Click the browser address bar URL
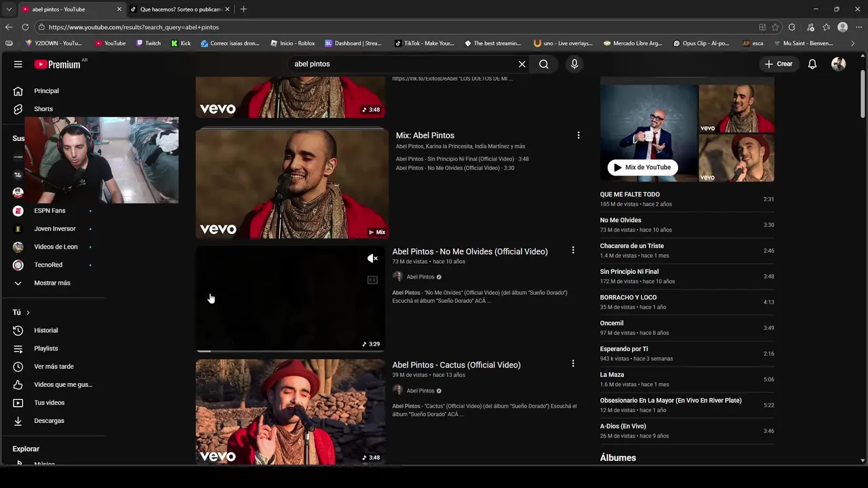 pyautogui.click(x=134, y=27)
